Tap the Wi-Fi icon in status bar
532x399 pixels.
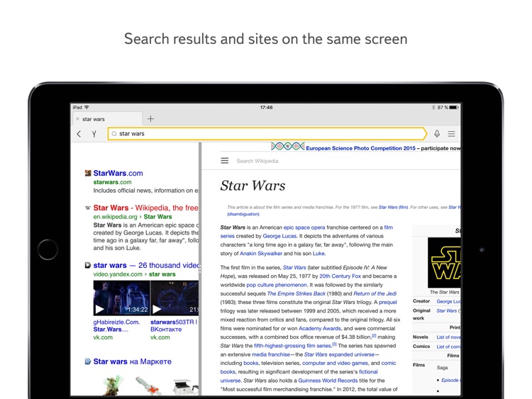87,108
